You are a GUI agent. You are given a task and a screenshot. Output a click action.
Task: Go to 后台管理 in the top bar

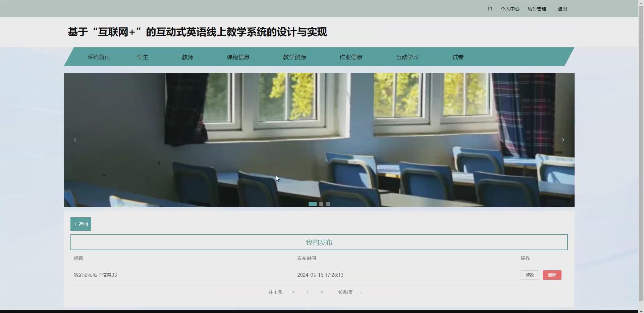point(537,8)
